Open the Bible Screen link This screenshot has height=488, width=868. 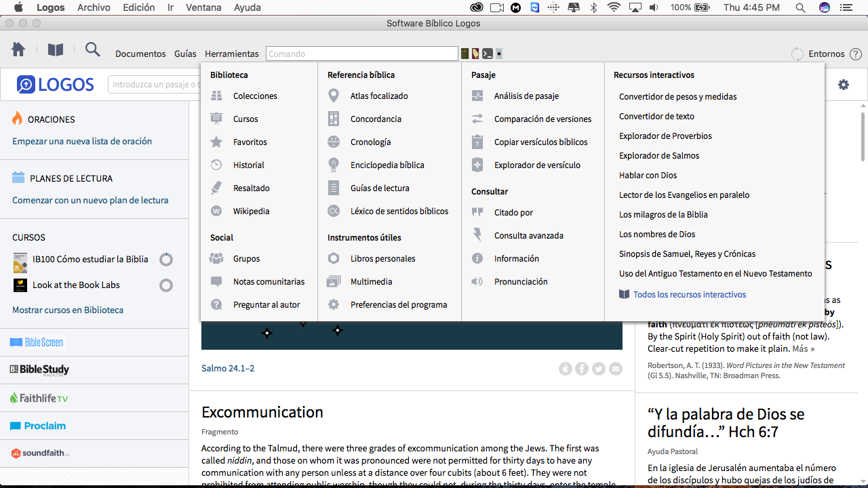(x=37, y=342)
